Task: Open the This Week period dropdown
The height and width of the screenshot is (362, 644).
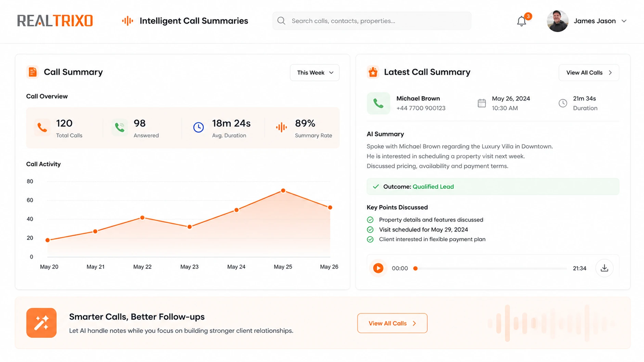Action: 315,73
